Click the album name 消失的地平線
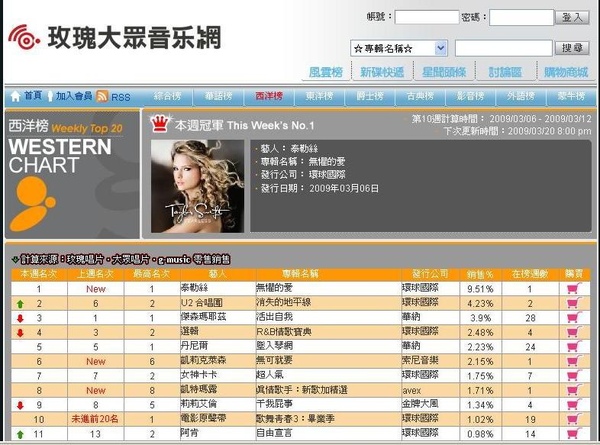 pyautogui.click(x=284, y=303)
